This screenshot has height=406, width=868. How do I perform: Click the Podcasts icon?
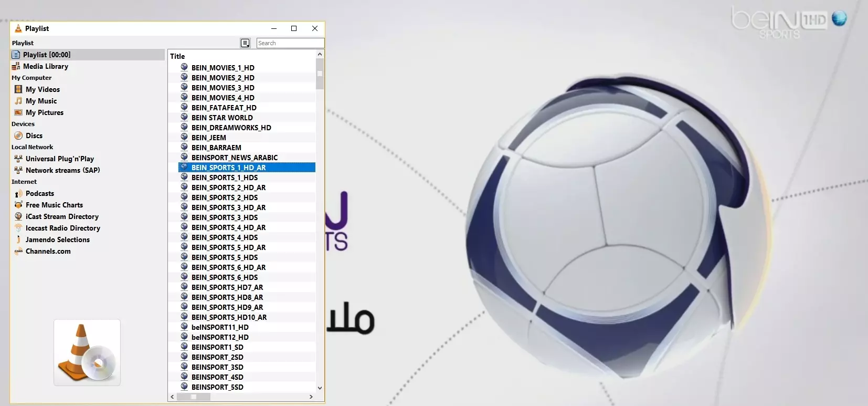18,193
